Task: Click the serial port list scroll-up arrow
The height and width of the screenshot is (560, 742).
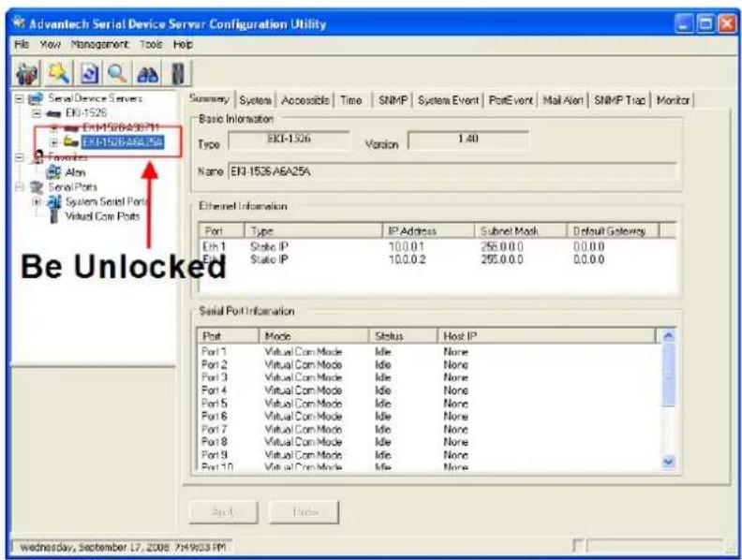Action: point(668,336)
